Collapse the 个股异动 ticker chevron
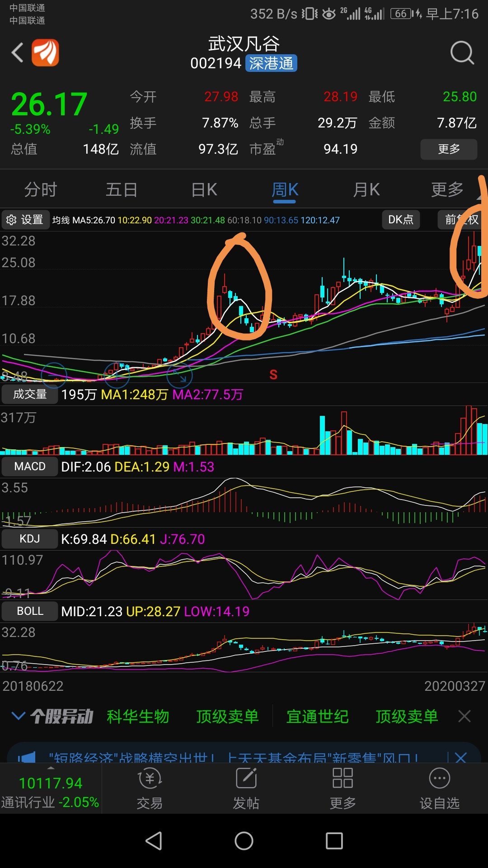This screenshot has width=488, height=868. [18, 716]
